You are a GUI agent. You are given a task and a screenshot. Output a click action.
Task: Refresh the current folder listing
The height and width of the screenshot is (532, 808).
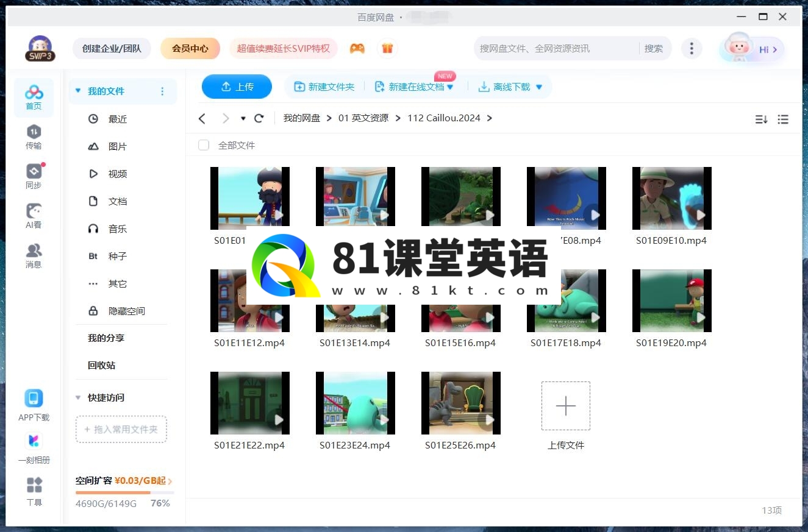point(259,118)
